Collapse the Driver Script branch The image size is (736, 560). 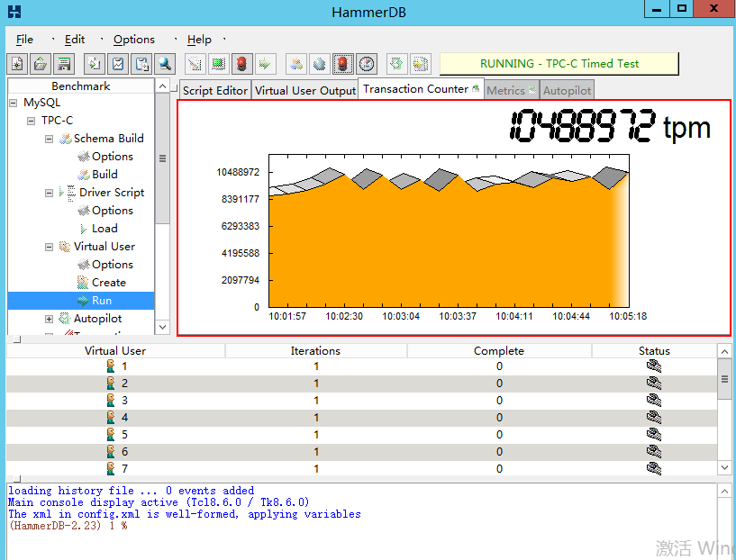pyautogui.click(x=48, y=192)
